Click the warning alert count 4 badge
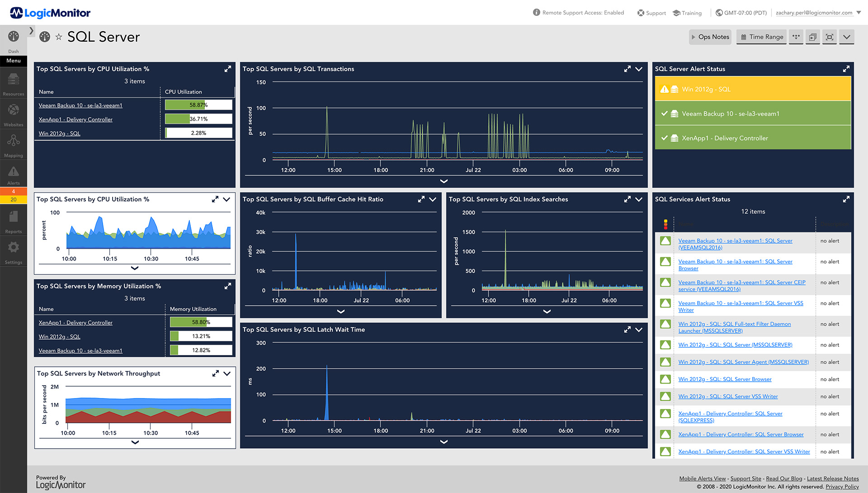Screen dimensions: 868x493 [14, 191]
